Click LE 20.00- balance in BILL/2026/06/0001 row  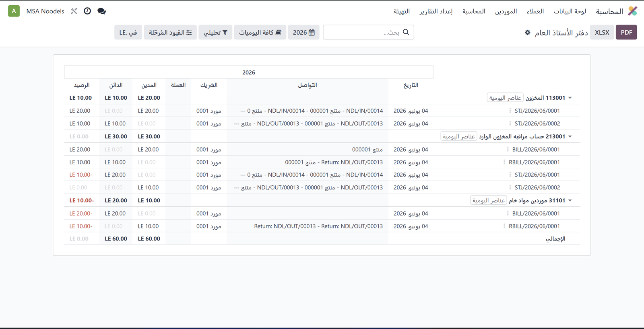point(81,213)
